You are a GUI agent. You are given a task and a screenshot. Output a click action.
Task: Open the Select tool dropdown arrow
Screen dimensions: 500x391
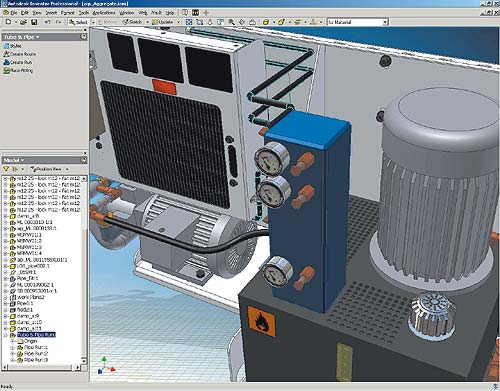pyautogui.click(x=93, y=22)
